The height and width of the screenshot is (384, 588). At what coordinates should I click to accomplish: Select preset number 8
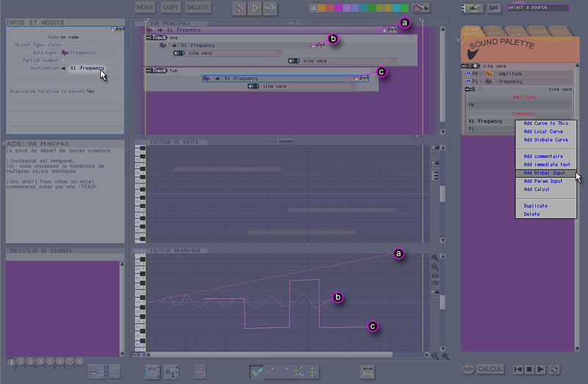click(x=79, y=361)
